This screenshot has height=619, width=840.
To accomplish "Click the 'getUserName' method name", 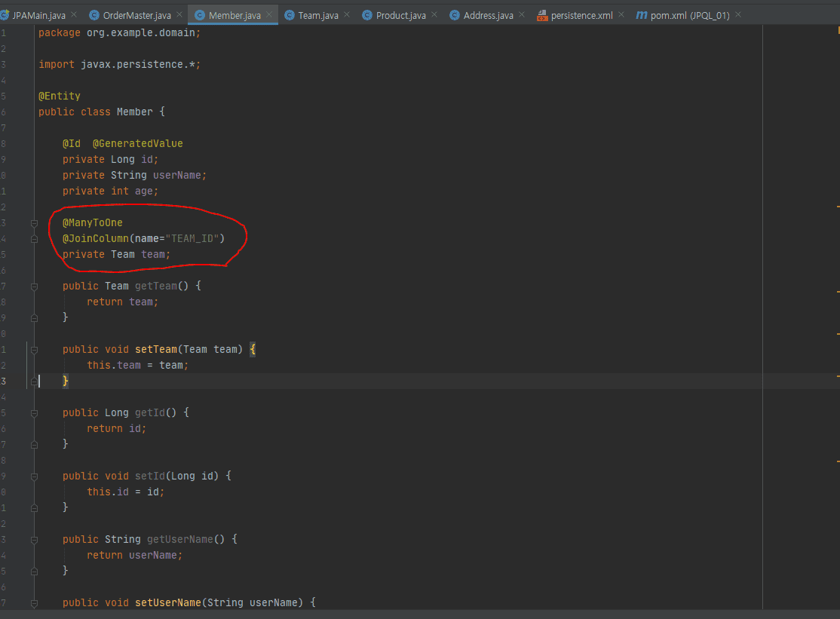I will click(x=180, y=539).
